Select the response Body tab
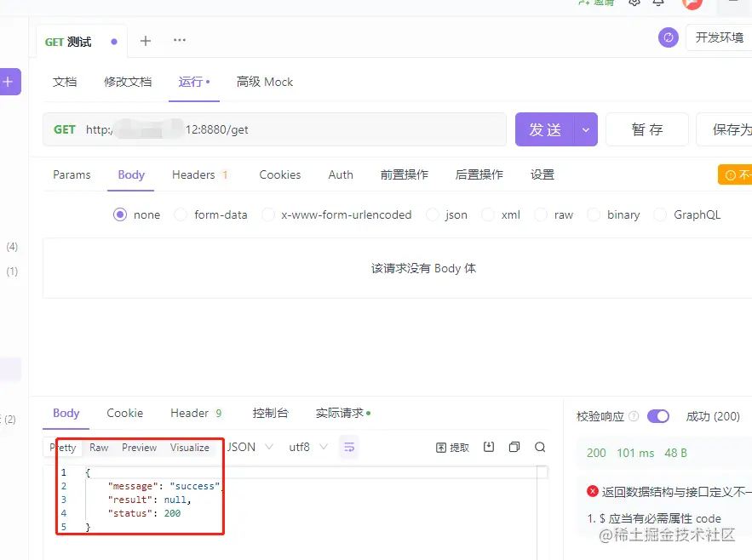The width and height of the screenshot is (752, 560). (66, 414)
